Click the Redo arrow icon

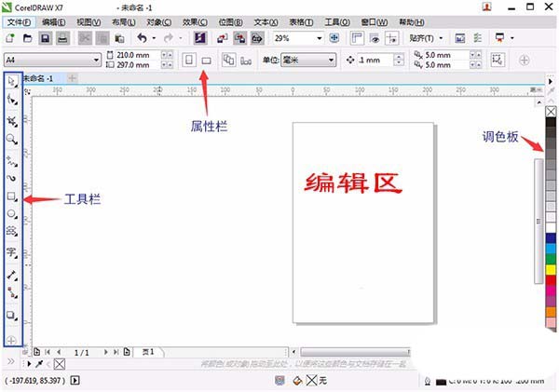[x=169, y=38]
